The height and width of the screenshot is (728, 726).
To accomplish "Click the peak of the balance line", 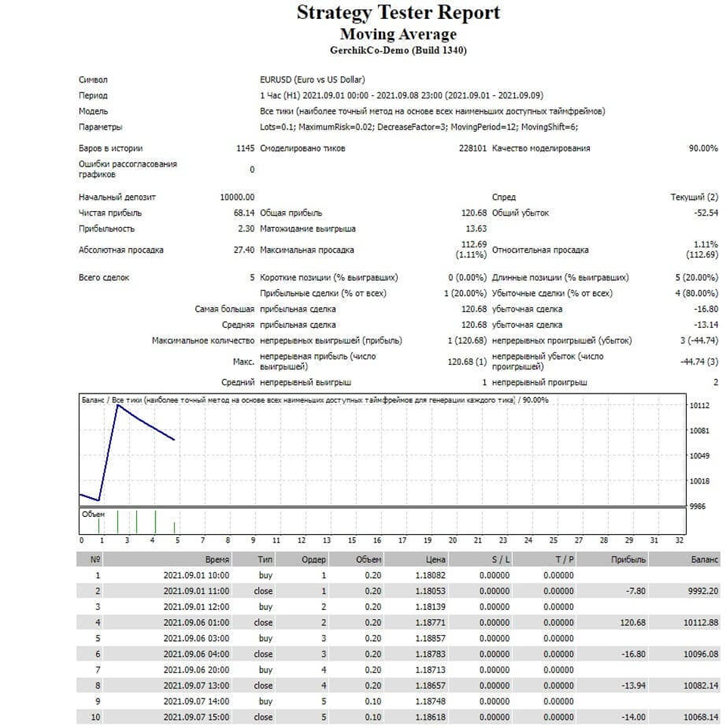I will 117,406.
